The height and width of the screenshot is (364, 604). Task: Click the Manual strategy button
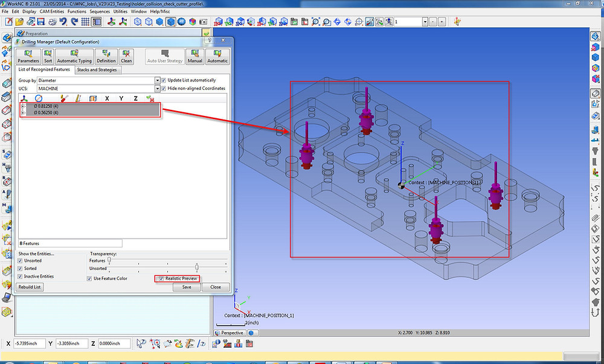pyautogui.click(x=195, y=57)
